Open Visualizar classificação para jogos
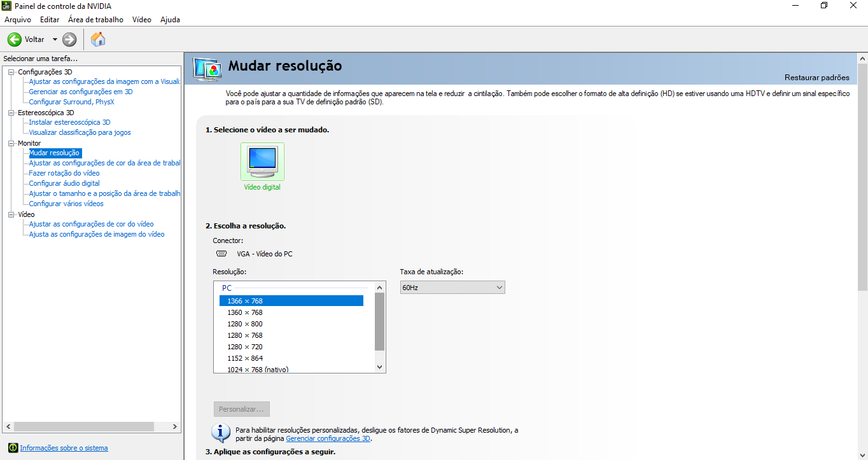 pyautogui.click(x=80, y=132)
